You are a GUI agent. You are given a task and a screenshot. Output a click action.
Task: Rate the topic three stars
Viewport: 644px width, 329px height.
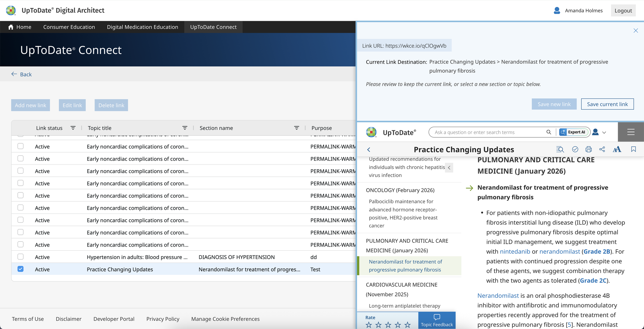click(x=388, y=325)
